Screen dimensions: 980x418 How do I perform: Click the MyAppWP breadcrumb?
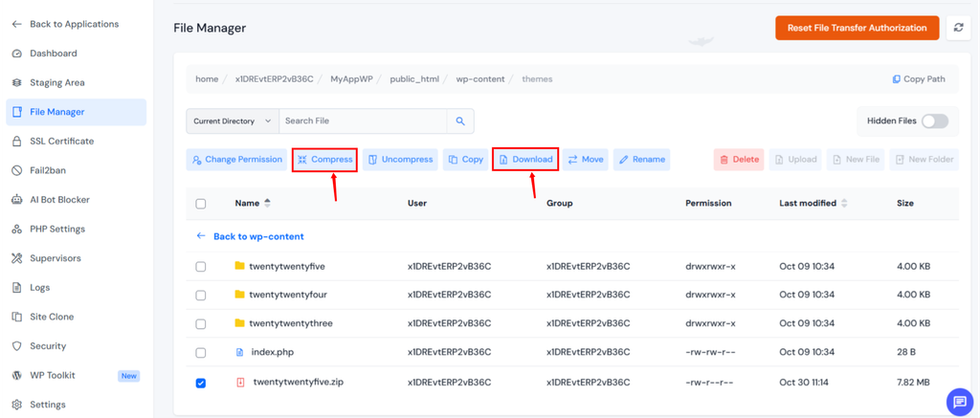351,79
